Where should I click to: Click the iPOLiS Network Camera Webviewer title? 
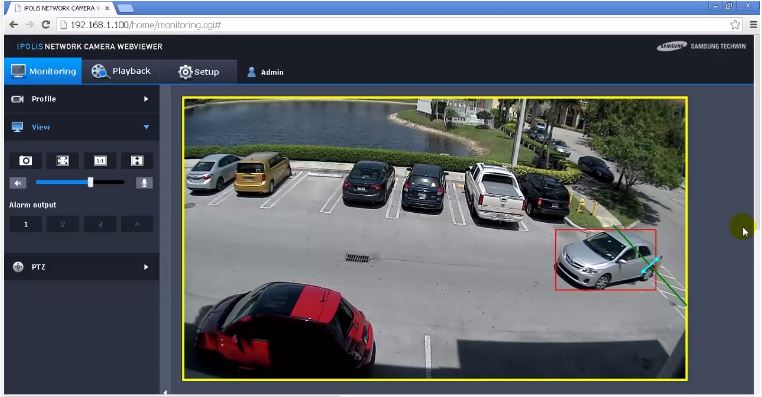[89, 47]
